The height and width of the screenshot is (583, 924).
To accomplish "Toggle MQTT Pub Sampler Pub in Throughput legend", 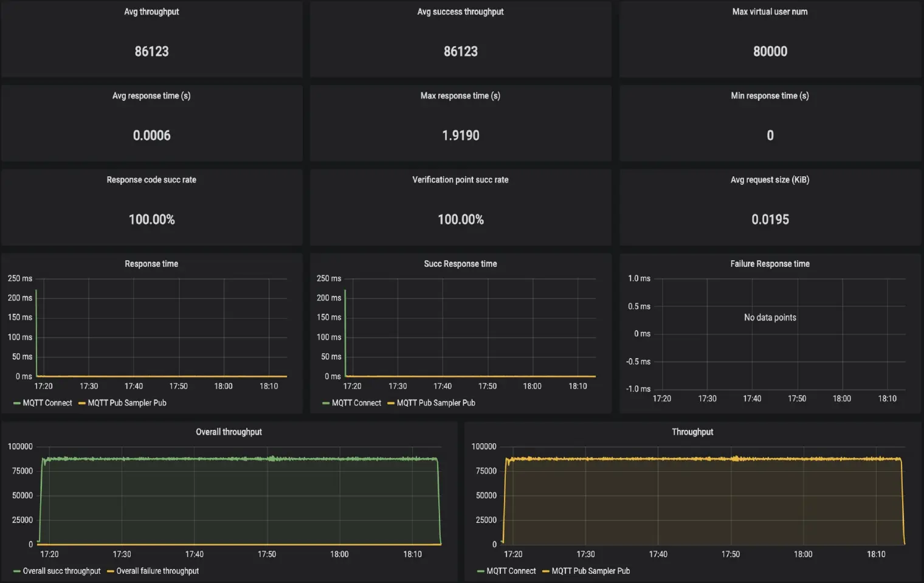I will point(591,571).
